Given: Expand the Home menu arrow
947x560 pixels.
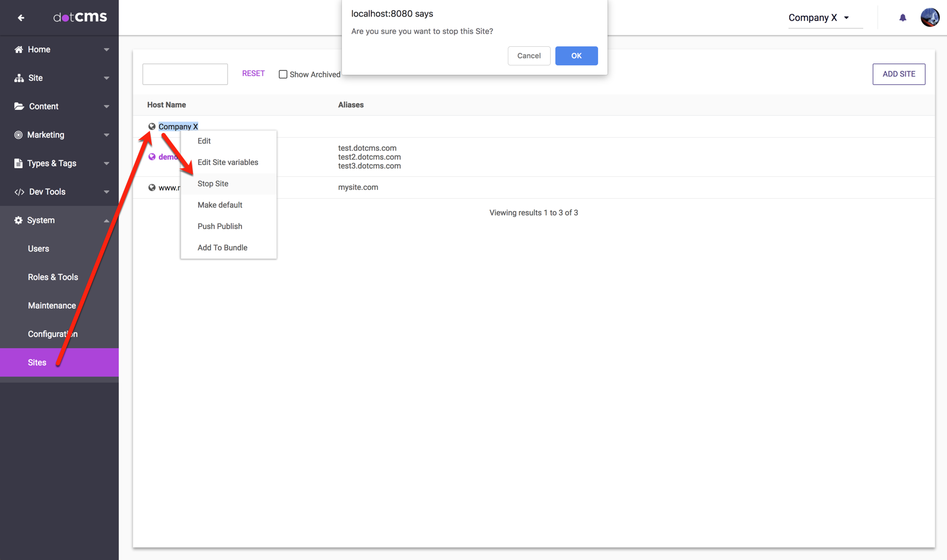Looking at the screenshot, I should pyautogui.click(x=107, y=50).
